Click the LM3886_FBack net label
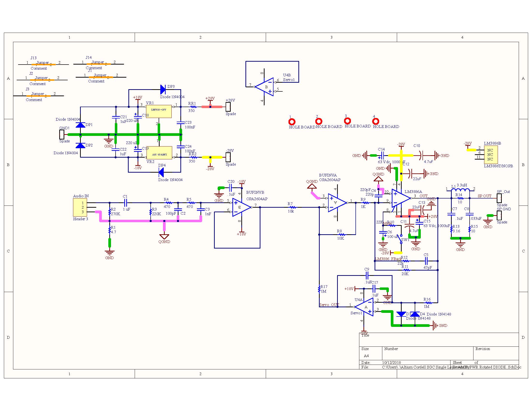532x411 pixels. coord(389,259)
